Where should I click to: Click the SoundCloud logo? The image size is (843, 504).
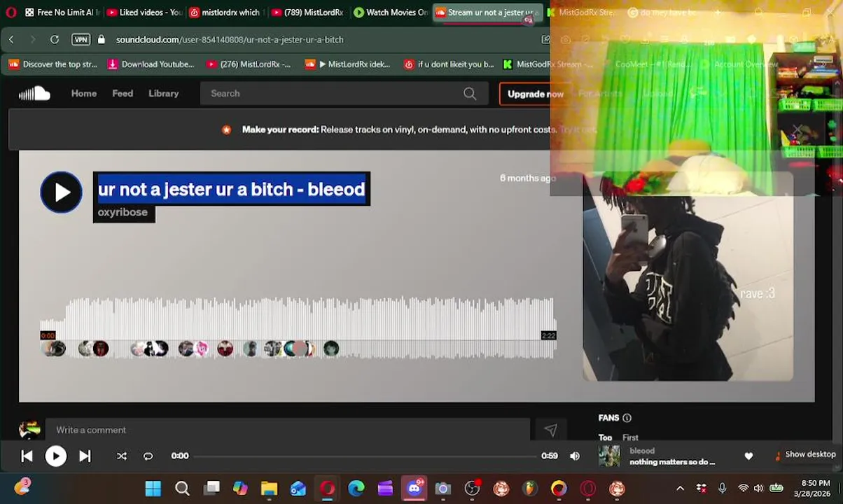point(34,94)
